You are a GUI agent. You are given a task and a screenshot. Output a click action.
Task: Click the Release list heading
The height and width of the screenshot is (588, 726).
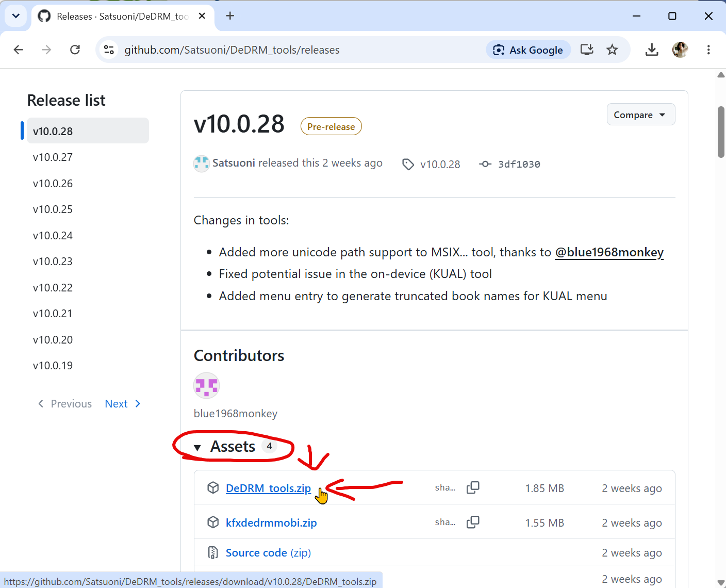point(66,100)
